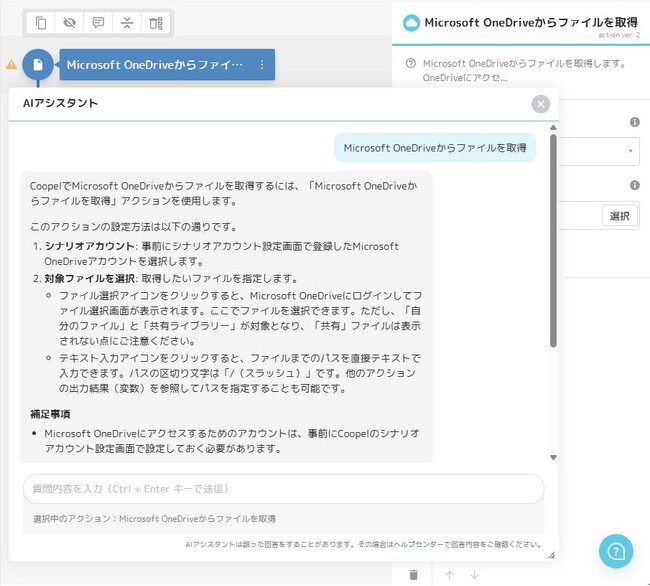Screen dimensions: 650x586
Task: Click the help question icon beside description
Action: (410, 63)
